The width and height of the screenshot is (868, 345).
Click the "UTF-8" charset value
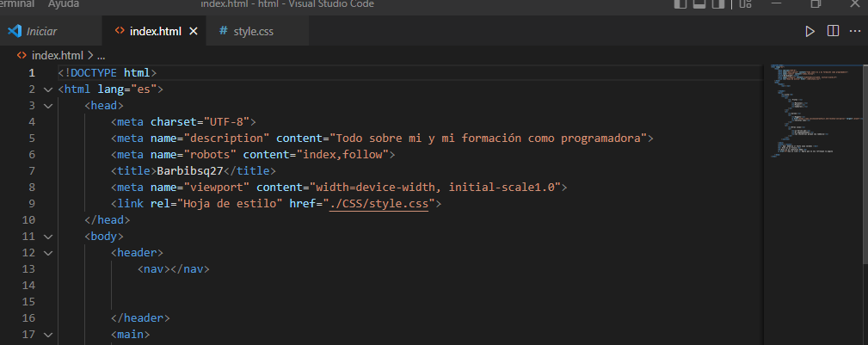[227, 122]
